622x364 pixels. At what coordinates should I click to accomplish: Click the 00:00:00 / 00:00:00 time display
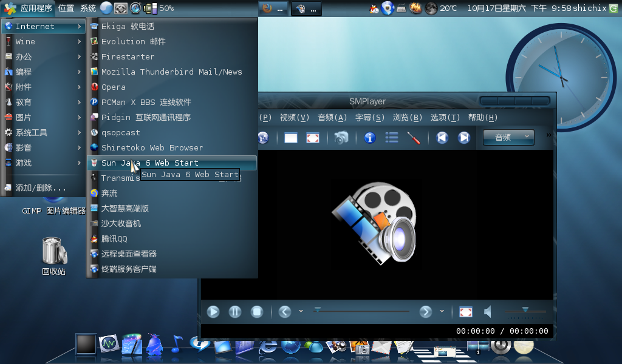(502, 331)
